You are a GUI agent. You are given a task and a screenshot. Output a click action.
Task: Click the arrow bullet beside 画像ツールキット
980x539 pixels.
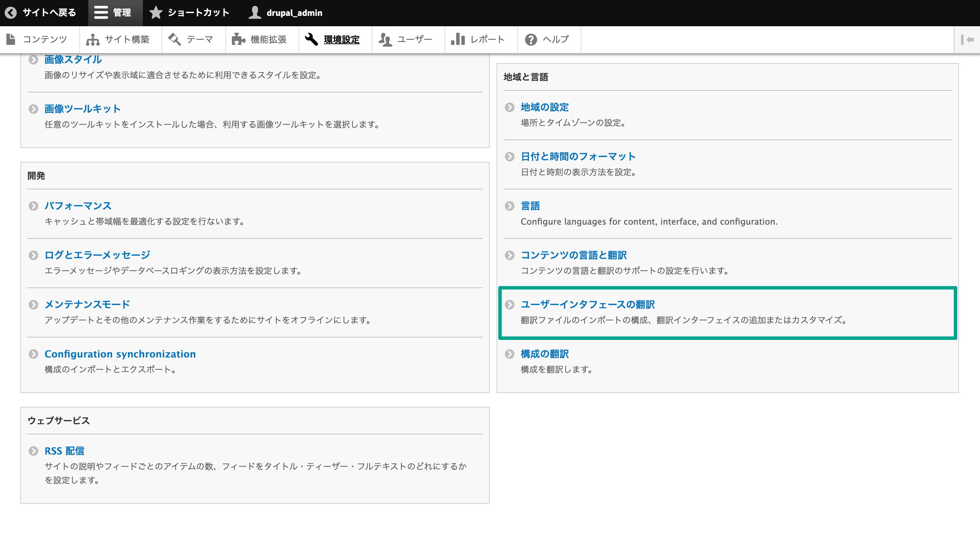click(x=33, y=109)
